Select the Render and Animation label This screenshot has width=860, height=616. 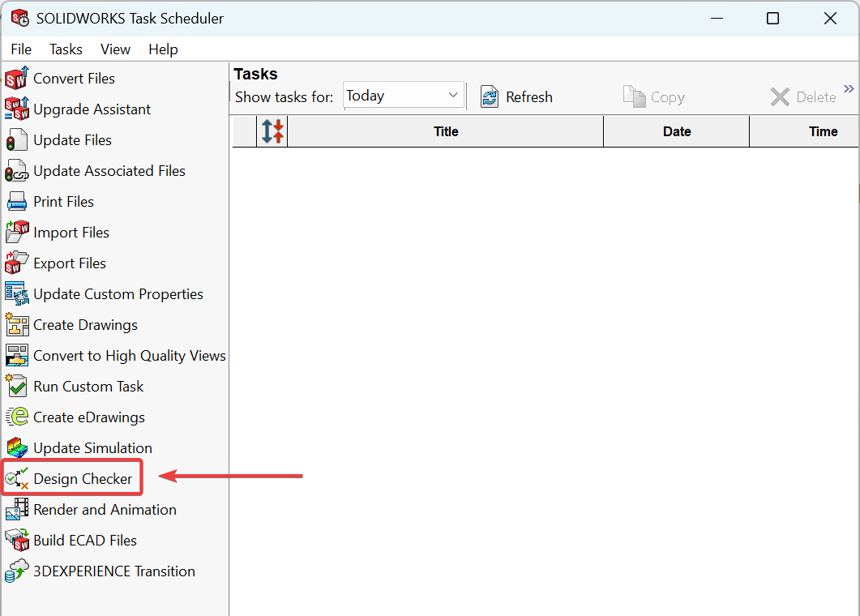[x=105, y=510]
